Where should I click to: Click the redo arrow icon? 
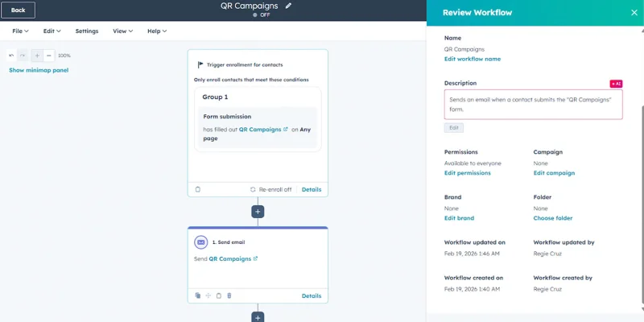click(23, 56)
